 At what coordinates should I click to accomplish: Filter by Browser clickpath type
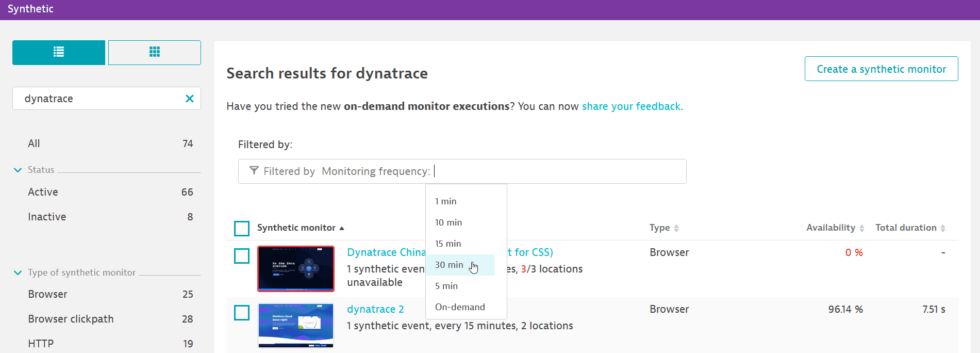pos(110,319)
